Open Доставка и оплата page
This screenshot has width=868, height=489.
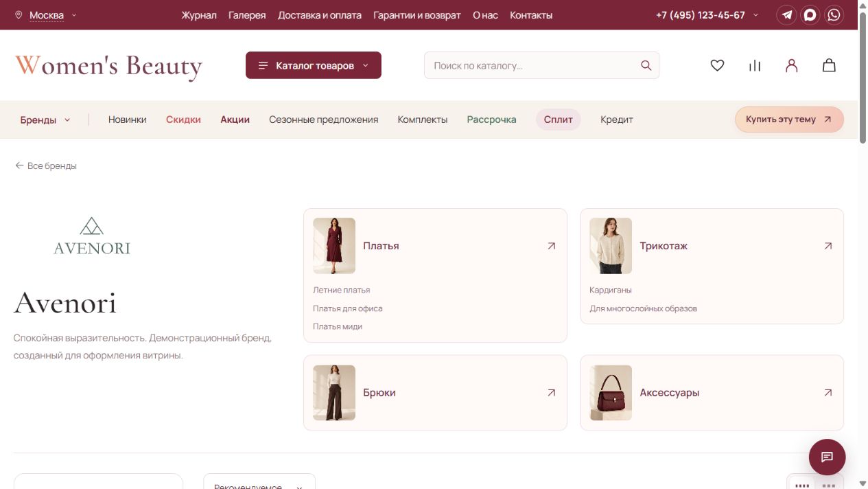click(320, 15)
